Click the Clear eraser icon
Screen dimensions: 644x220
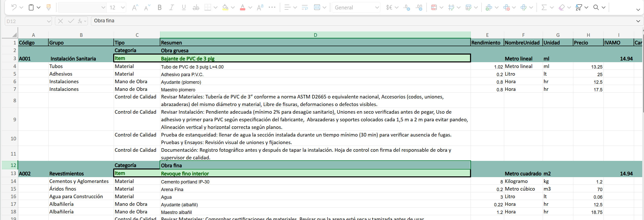(561, 8)
